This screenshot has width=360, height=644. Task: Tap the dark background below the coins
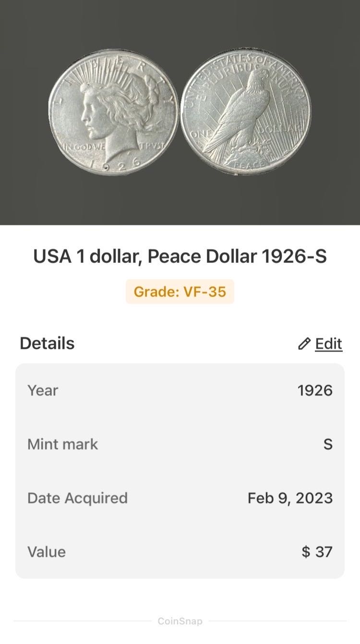[x=180, y=202]
